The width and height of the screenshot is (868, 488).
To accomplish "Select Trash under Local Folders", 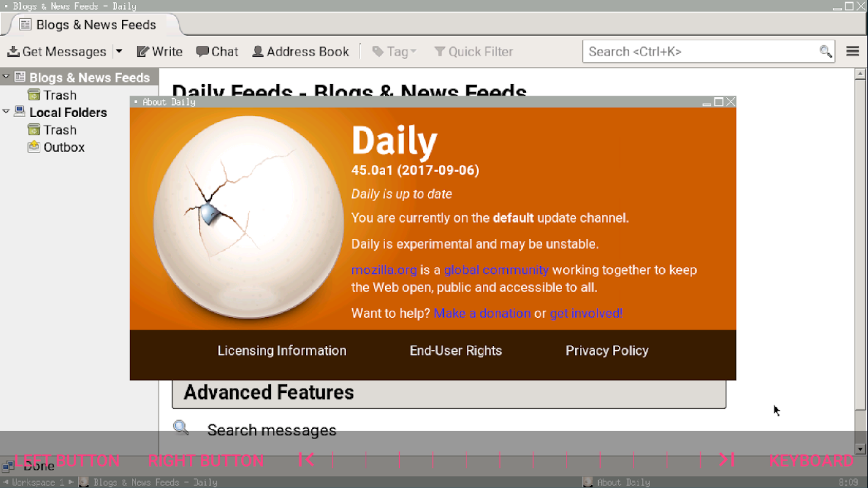I will pos(60,130).
